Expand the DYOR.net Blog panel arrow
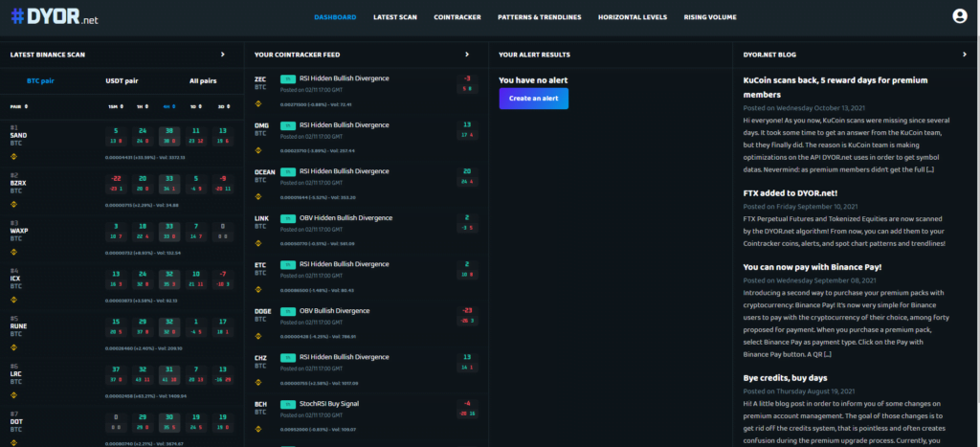 click(965, 55)
